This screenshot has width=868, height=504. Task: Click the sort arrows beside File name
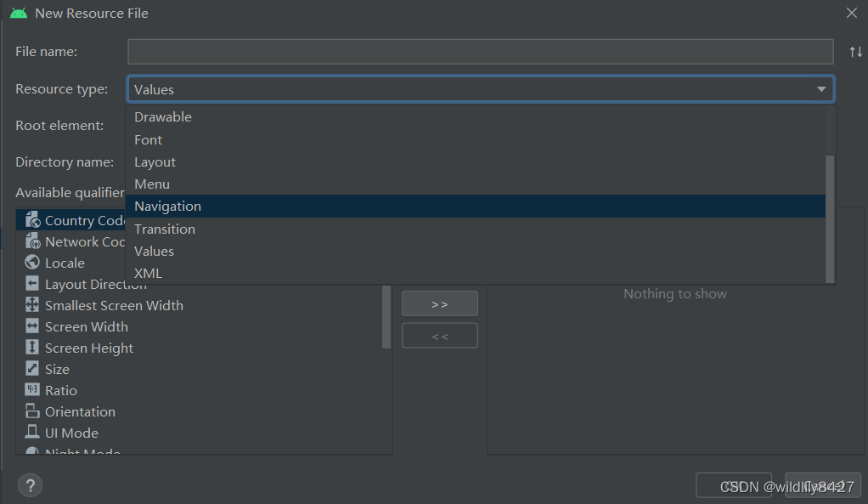tap(855, 52)
